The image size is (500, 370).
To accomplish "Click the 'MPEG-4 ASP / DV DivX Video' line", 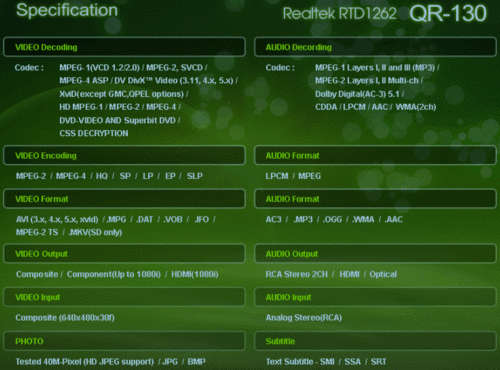I will (x=148, y=81).
